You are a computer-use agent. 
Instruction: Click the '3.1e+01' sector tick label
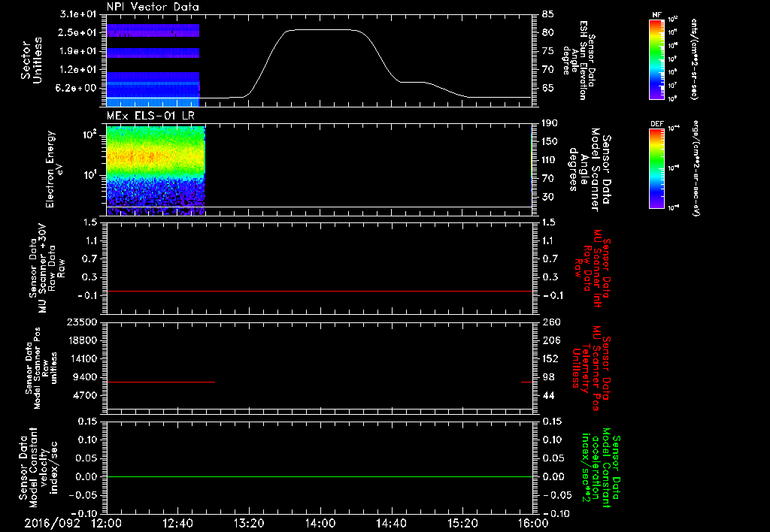click(77, 14)
